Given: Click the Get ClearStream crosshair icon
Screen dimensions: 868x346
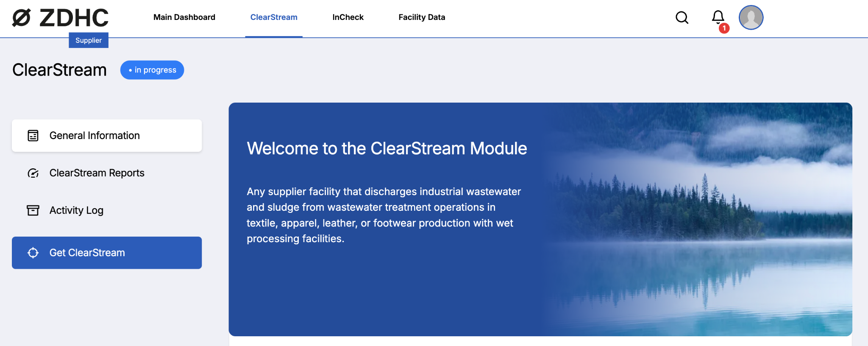Looking at the screenshot, I should click(x=33, y=253).
